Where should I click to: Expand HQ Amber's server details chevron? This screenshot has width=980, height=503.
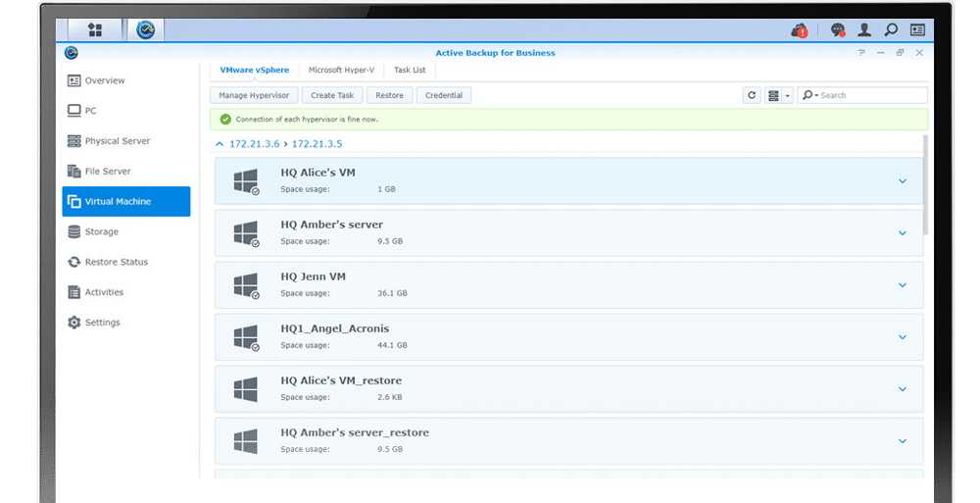tap(903, 233)
